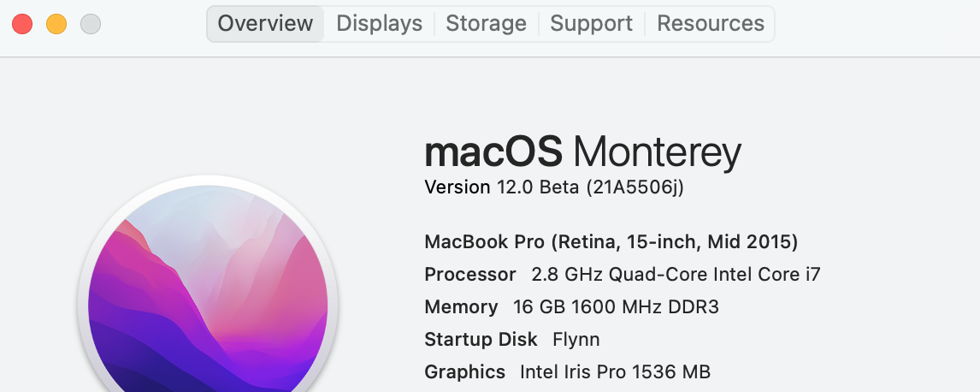Close the About This Mac window
The image size is (980, 392).
[22, 24]
